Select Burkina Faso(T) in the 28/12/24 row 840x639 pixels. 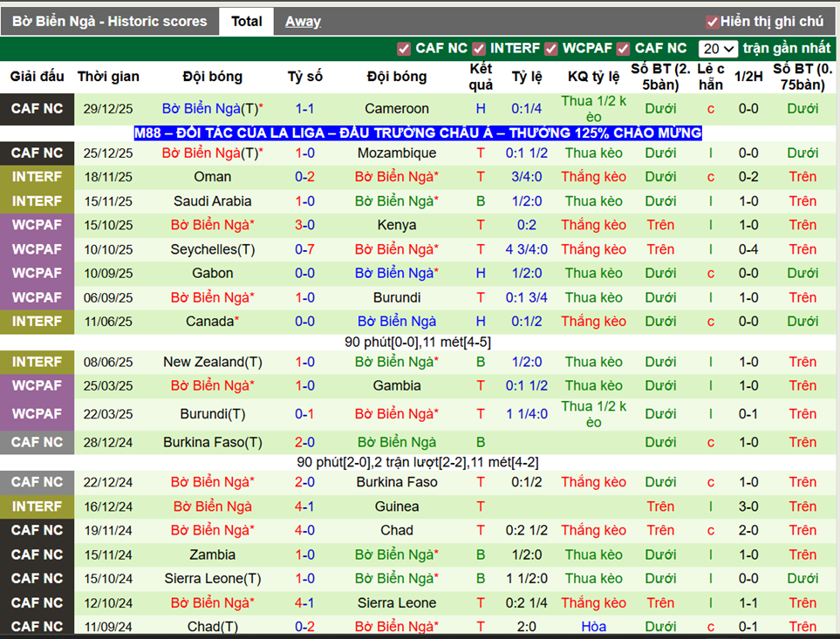tap(213, 443)
